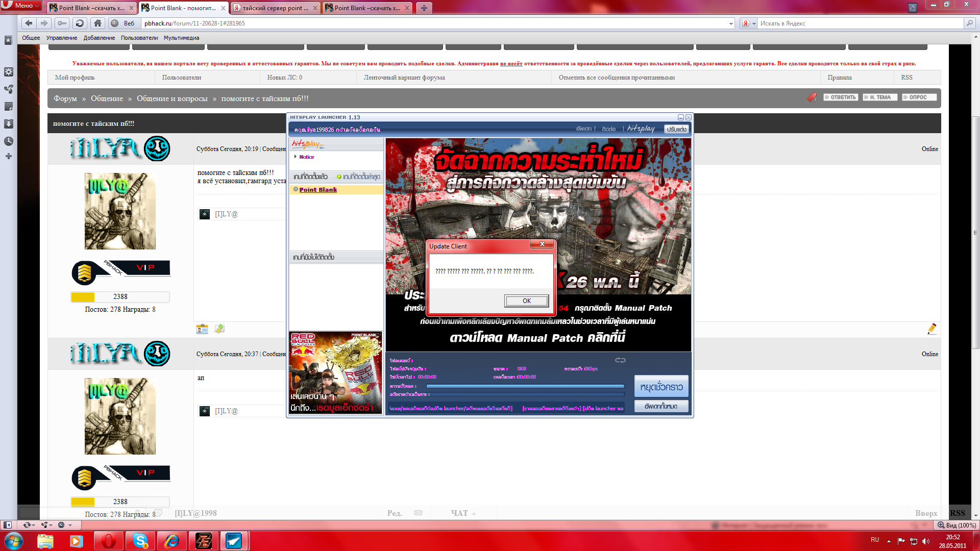This screenshot has height=551, width=980.
Task: Open the Opera Unite panel in sidebar
Action: coord(9,89)
